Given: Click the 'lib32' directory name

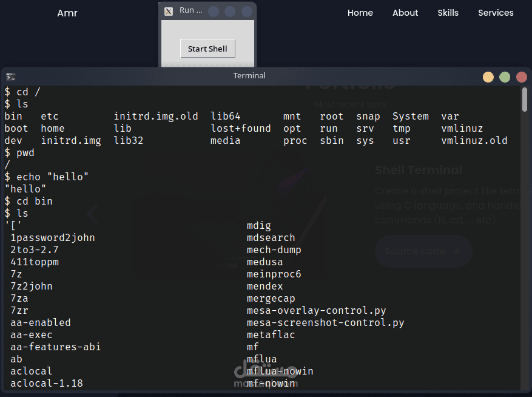Looking at the screenshot, I should [x=128, y=141].
